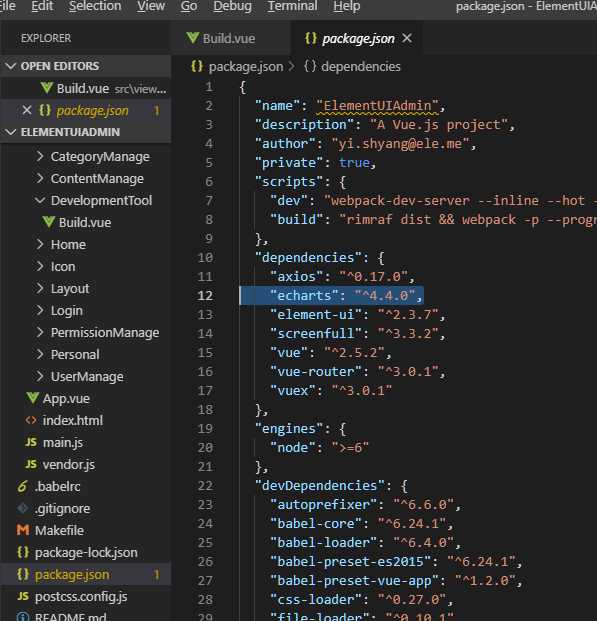Open package-lock.json from the file tree

pyautogui.click(x=86, y=552)
